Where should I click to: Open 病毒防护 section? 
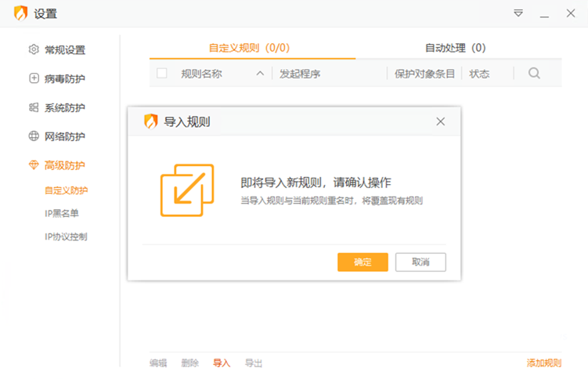tap(65, 79)
